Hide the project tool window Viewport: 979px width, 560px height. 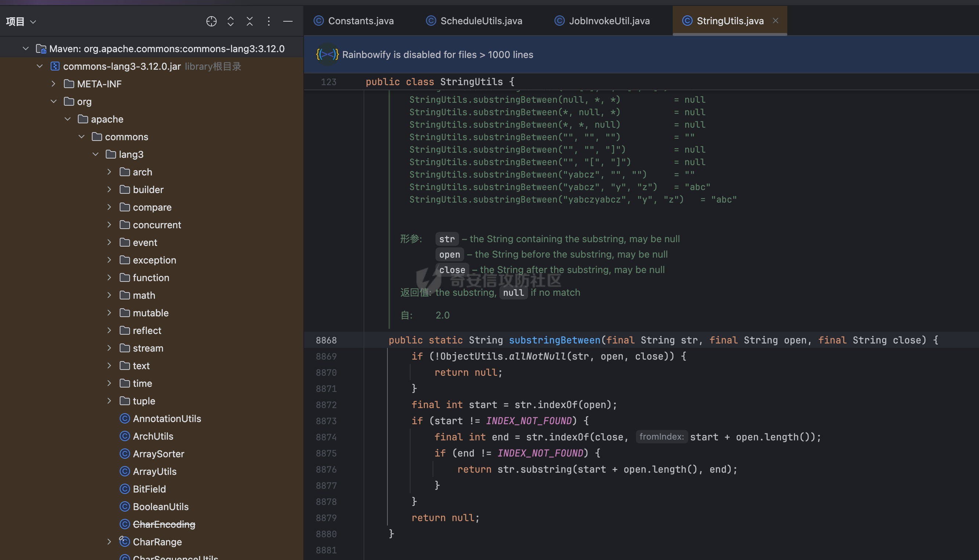point(288,21)
